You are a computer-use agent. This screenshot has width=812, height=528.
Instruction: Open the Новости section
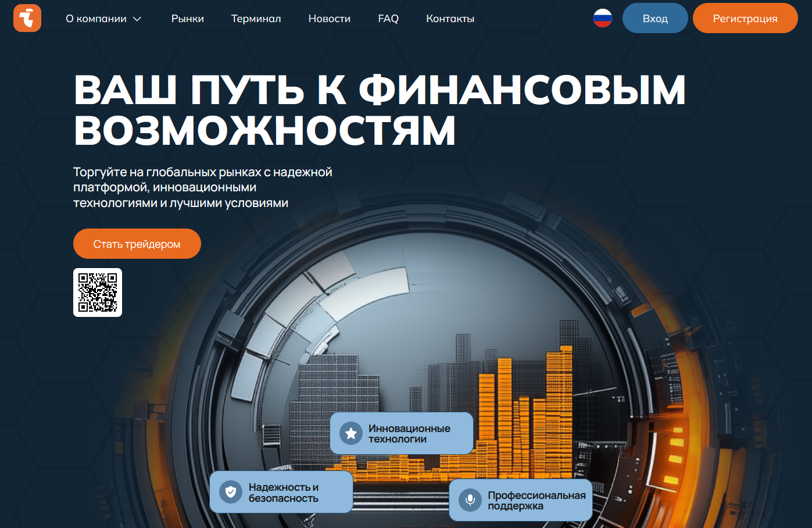(x=330, y=19)
